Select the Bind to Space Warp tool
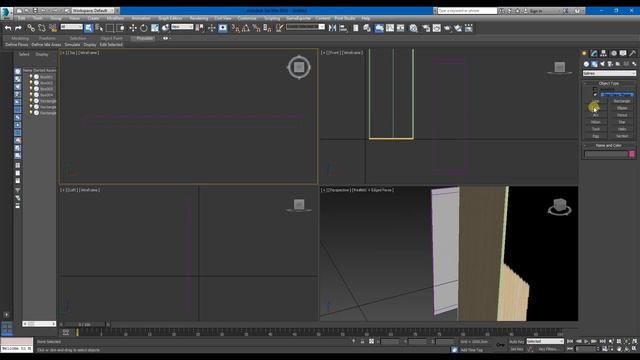The height and width of the screenshot is (360, 640). pyautogui.click(x=53, y=28)
